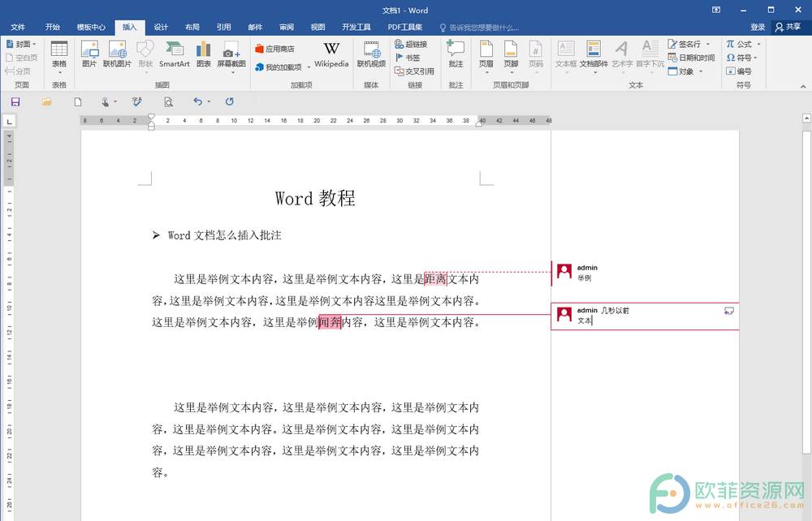Click the highlighted word 距离 in the document
The image size is (812, 521).
coord(435,279)
